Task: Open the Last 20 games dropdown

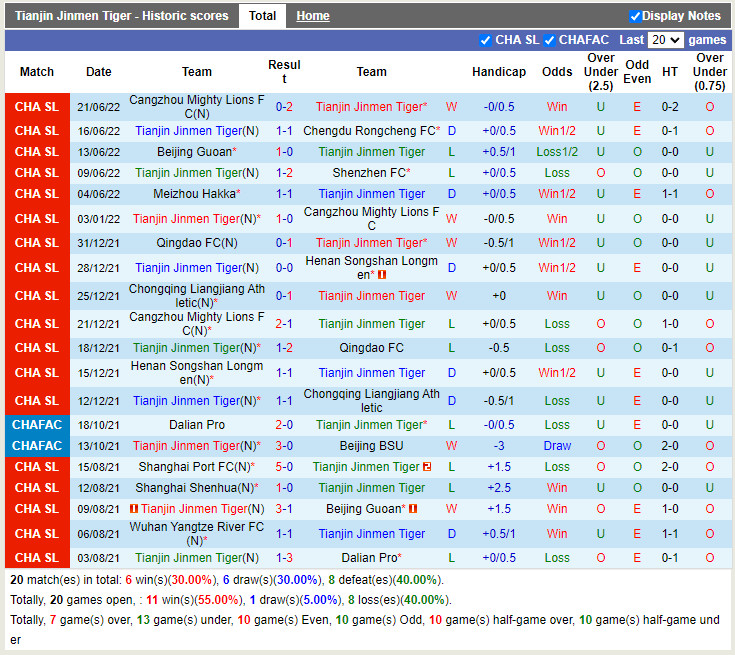Action: 665,40
